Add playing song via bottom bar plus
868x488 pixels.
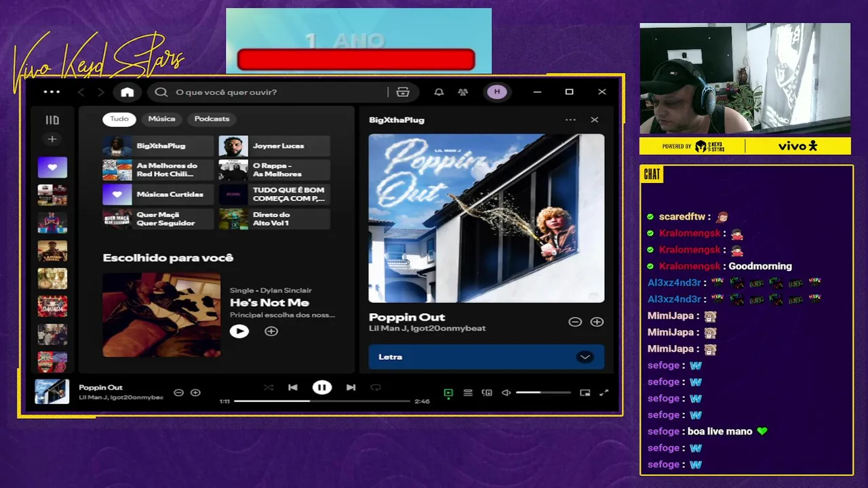[x=195, y=392]
